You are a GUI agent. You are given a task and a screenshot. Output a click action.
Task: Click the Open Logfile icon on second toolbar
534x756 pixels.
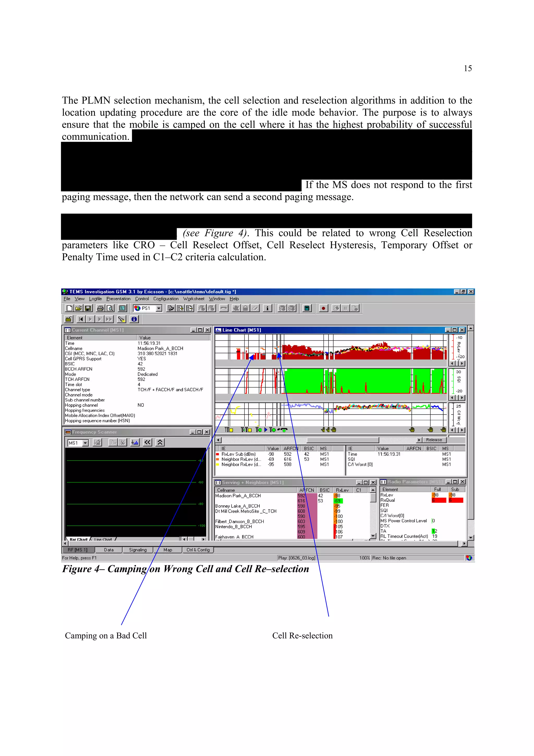[x=69, y=319]
